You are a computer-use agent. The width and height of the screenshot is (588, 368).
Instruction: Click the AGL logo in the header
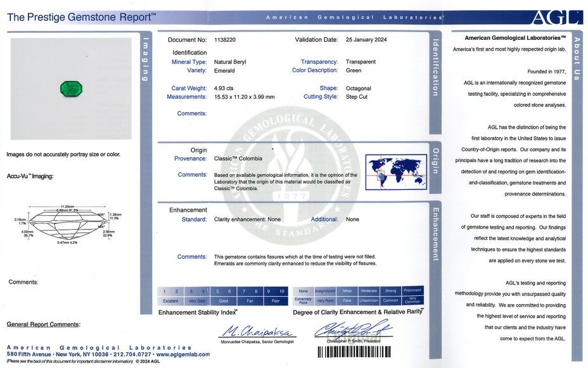tap(555, 16)
